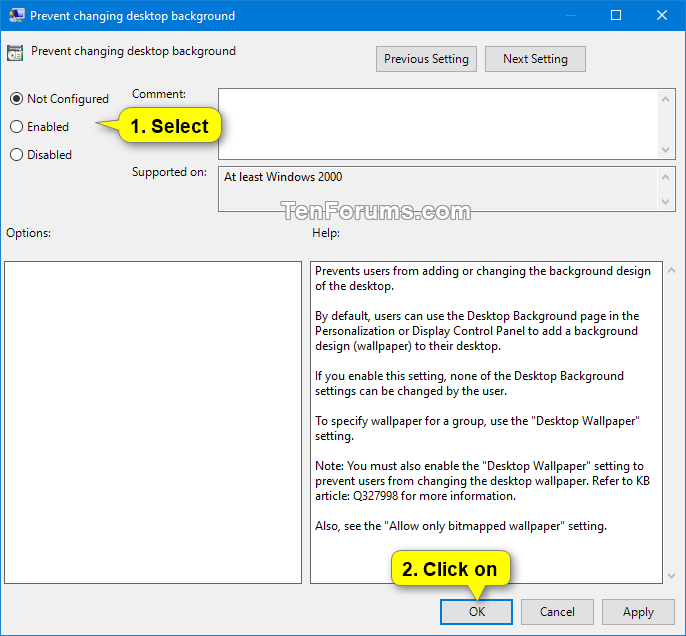Click 'Allow only bitmapped wallpaper' help line
This screenshot has width=686, height=636.
tap(461, 526)
